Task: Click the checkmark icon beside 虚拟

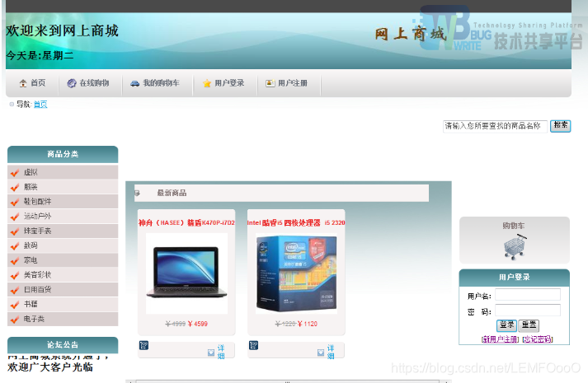Action: 15,173
